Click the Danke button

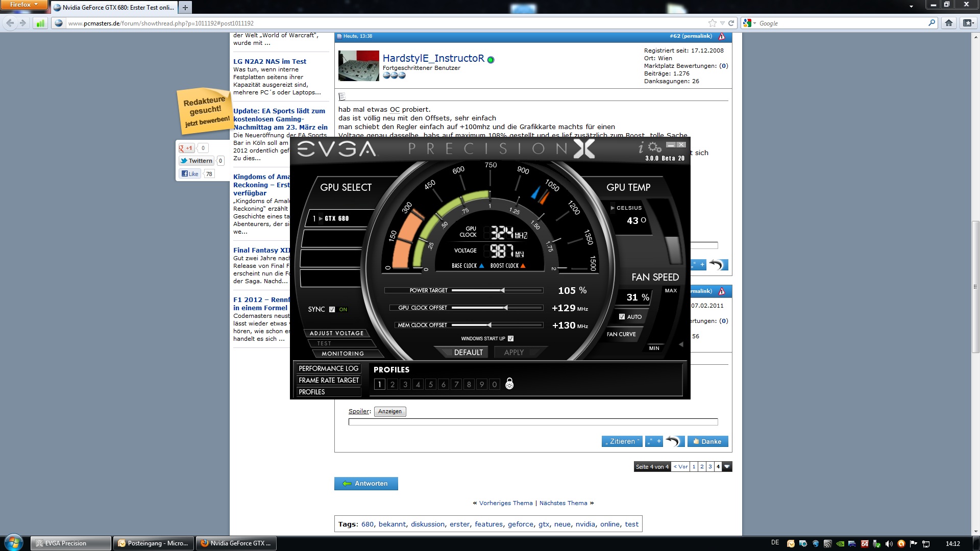click(707, 441)
